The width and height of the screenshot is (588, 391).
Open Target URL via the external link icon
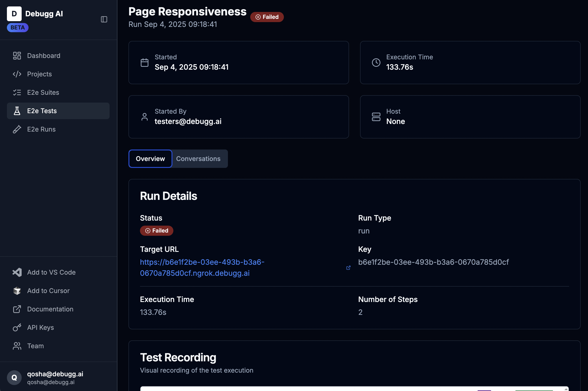(348, 267)
